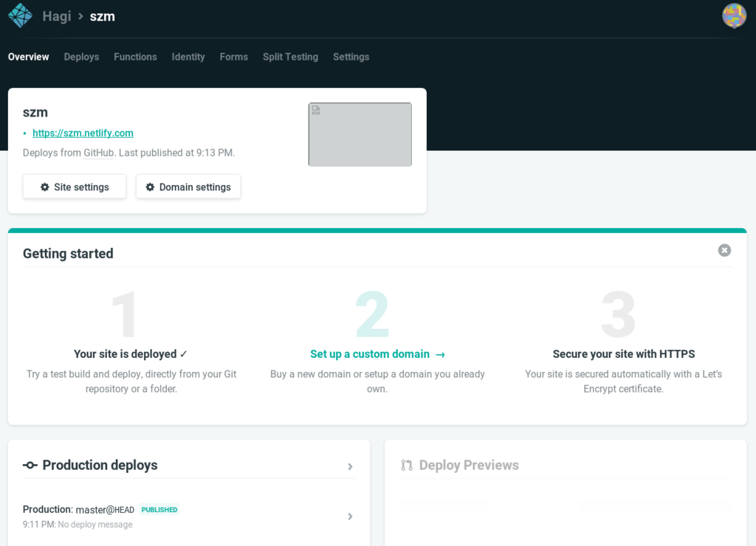This screenshot has width=756, height=546.
Task: Click '9:11 PM: No deploy message' text
Action: (x=78, y=525)
